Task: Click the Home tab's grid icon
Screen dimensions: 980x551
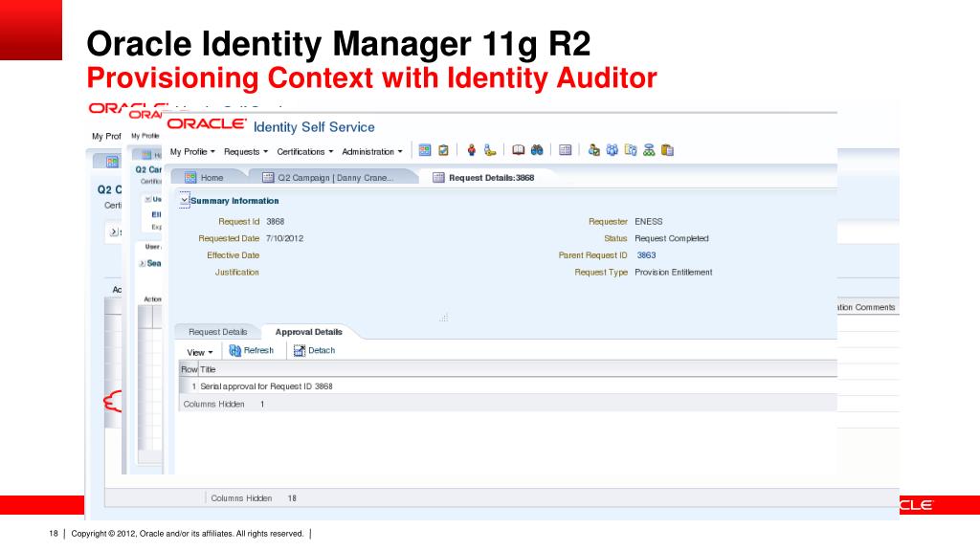Action: [x=190, y=177]
